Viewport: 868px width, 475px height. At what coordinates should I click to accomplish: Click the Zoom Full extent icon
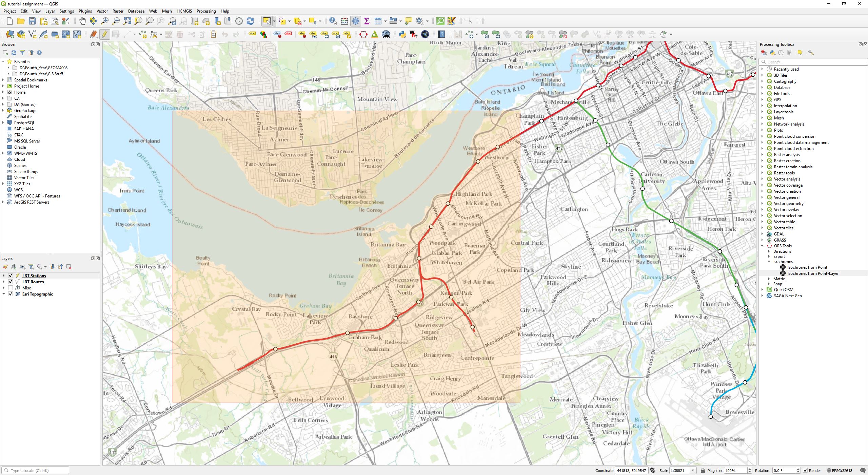[127, 21]
